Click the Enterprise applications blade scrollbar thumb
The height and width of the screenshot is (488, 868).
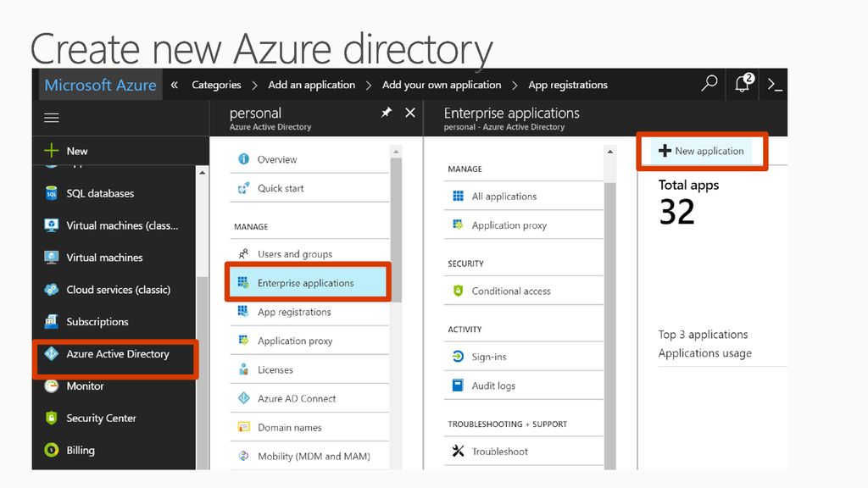pos(610,326)
